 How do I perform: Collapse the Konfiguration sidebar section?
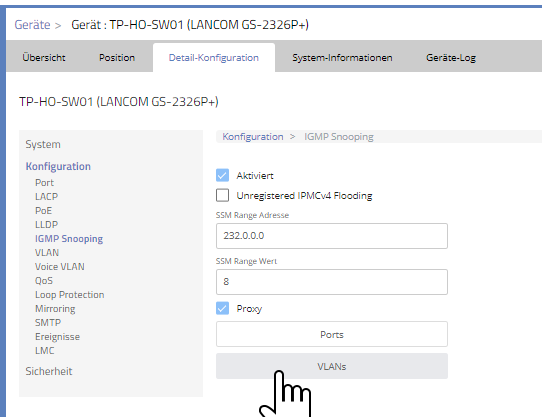[58, 166]
